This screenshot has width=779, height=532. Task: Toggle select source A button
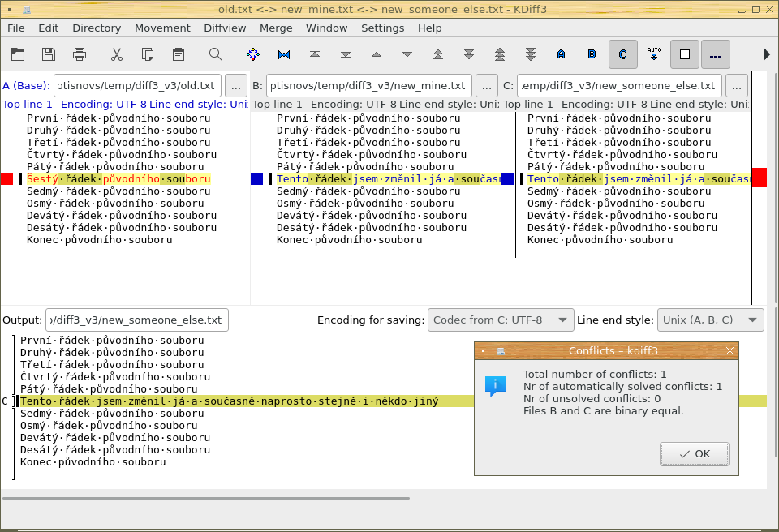pos(561,54)
